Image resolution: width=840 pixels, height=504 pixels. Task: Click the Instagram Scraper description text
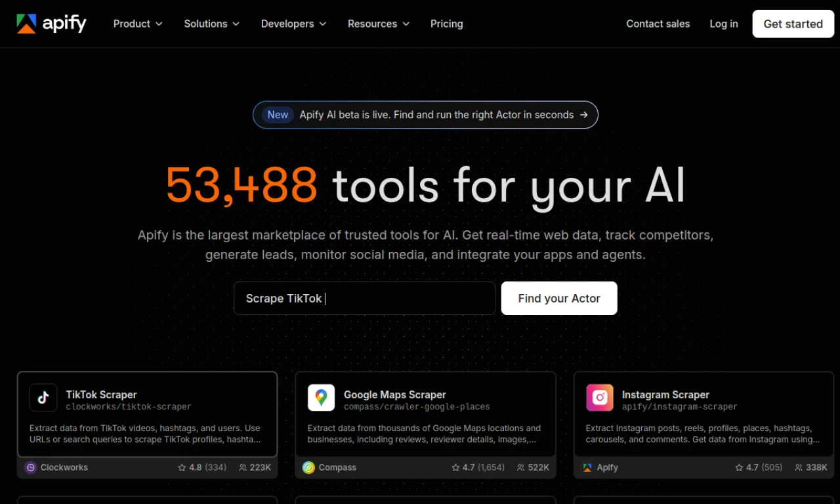coord(703,434)
